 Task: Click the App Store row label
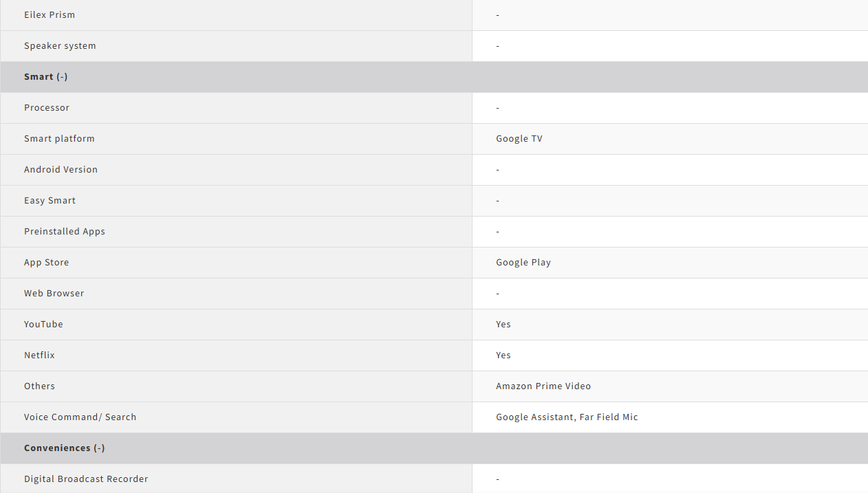[x=46, y=263]
